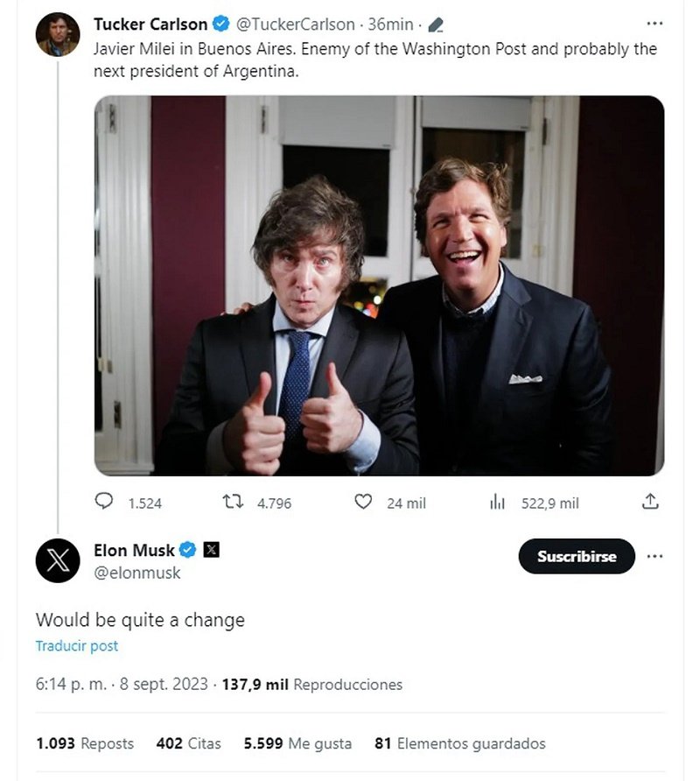Open the @elonmusk handle link
Image resolution: width=700 pixels, height=781 pixels.
click(137, 573)
